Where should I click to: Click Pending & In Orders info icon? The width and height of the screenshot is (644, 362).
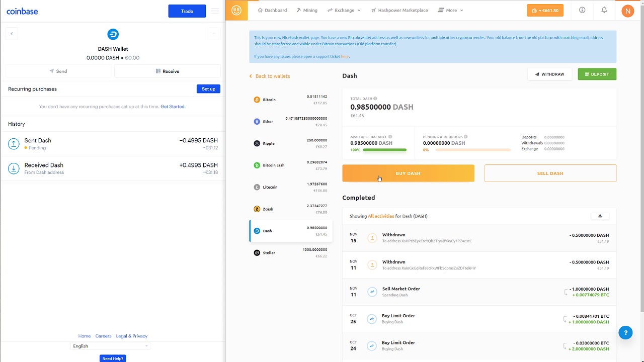click(x=465, y=137)
